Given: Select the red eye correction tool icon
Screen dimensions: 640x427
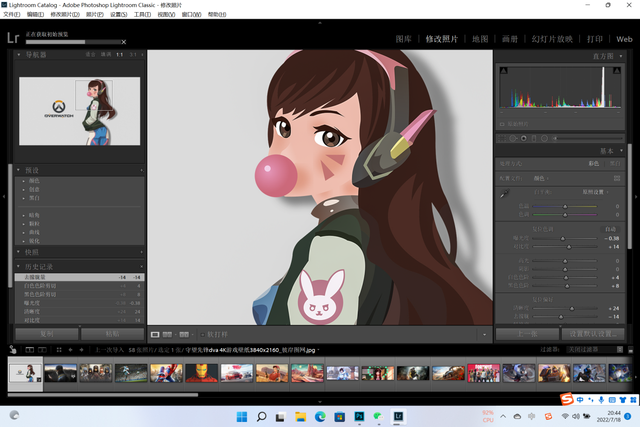Looking at the screenshot, I should pyautogui.click(x=524, y=138).
